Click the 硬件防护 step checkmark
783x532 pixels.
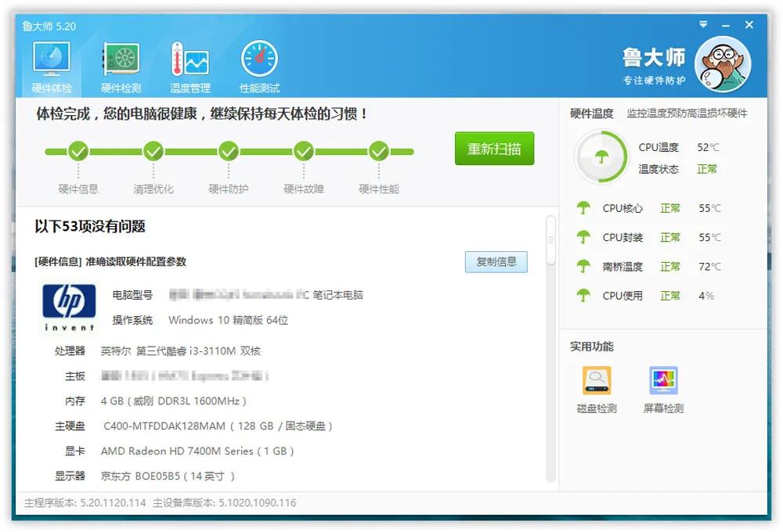(x=229, y=151)
